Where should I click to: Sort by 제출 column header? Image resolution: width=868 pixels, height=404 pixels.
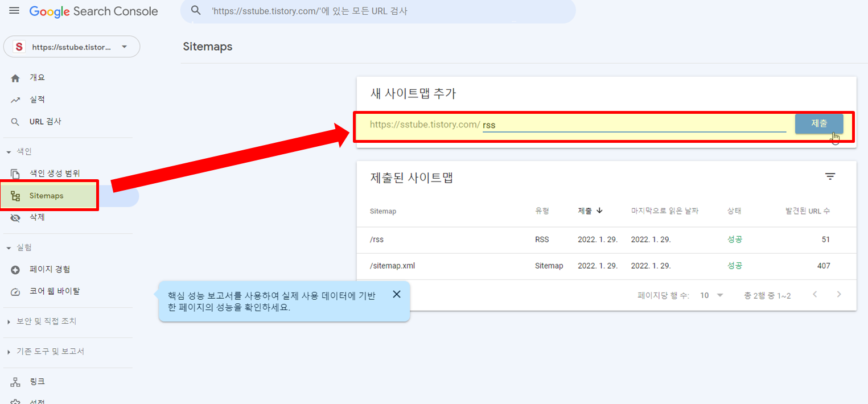coord(590,211)
